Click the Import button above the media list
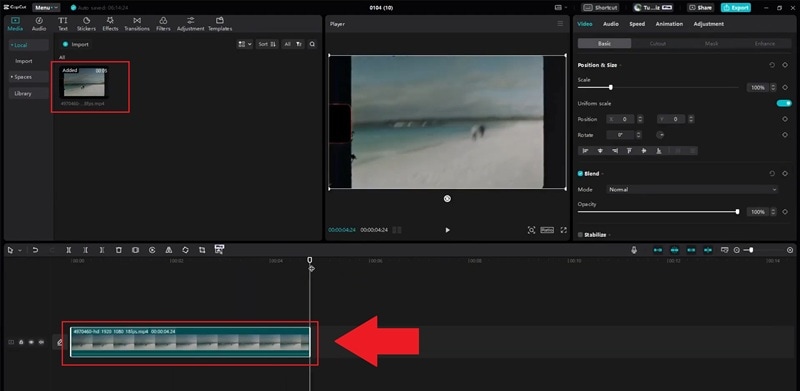Viewport: 800px width, 391px height. [76, 44]
